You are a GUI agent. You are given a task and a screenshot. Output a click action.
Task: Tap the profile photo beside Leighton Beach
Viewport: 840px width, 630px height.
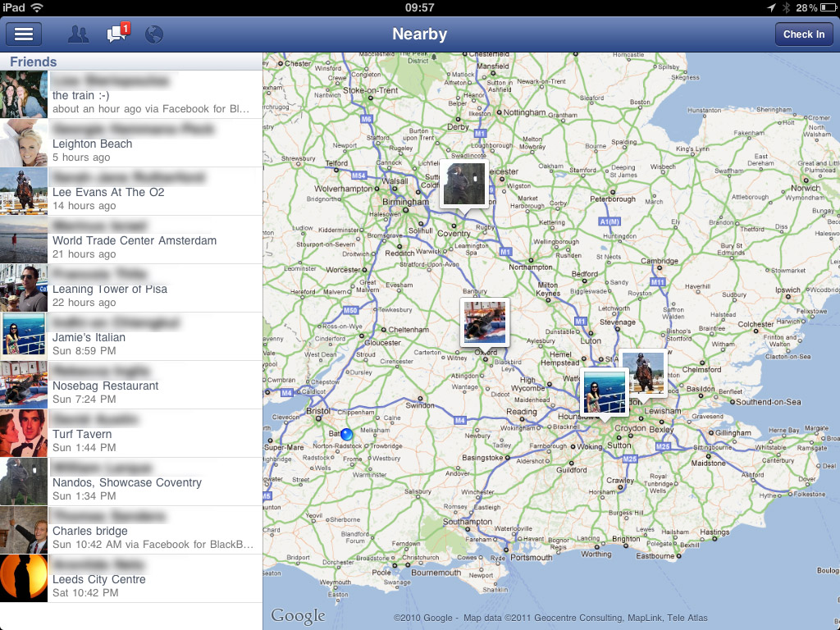coord(24,143)
